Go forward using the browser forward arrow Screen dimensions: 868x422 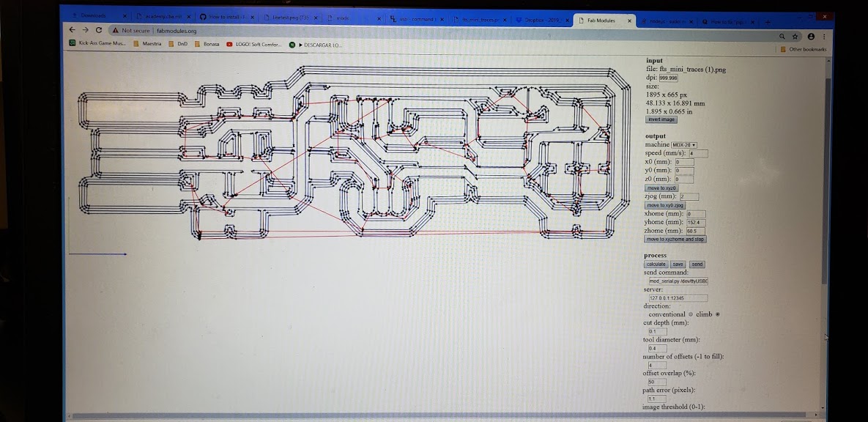pos(85,30)
